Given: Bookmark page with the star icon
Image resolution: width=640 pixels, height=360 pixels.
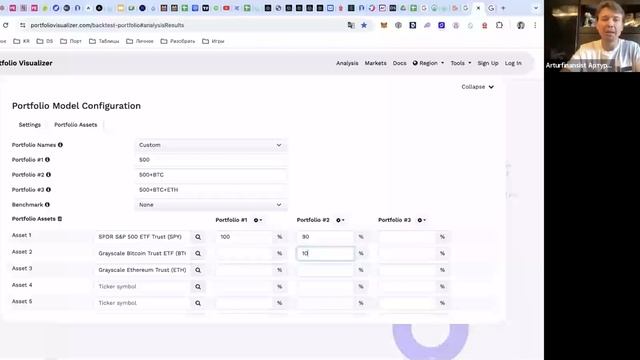Looking at the screenshot, I should [x=364, y=25].
